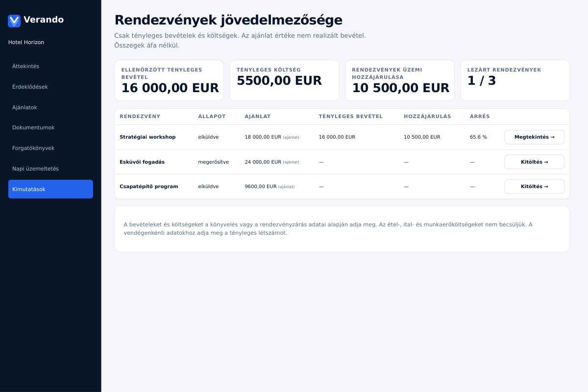Image resolution: width=588 pixels, height=392 pixels.
Task: Click the Hozzájárulás column header
Action: click(x=427, y=117)
